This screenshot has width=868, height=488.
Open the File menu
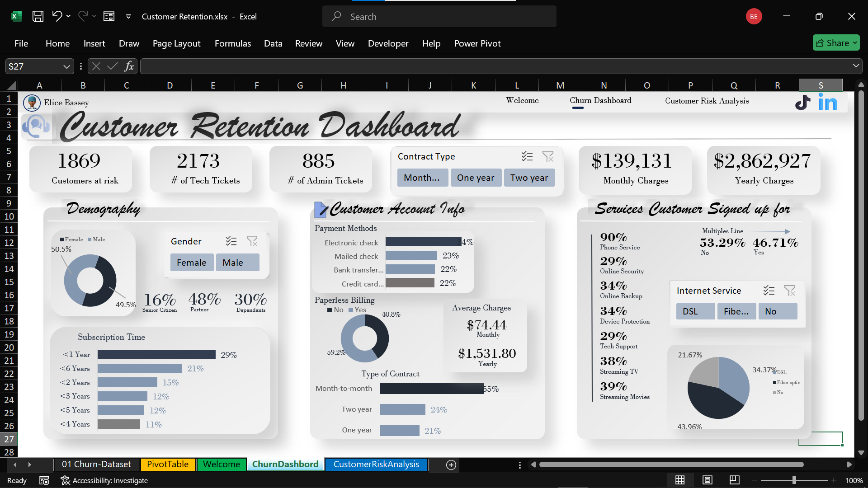21,43
